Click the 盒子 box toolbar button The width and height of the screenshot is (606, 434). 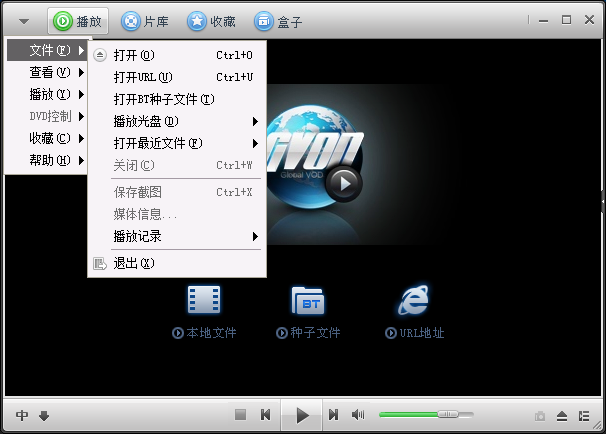click(277, 20)
